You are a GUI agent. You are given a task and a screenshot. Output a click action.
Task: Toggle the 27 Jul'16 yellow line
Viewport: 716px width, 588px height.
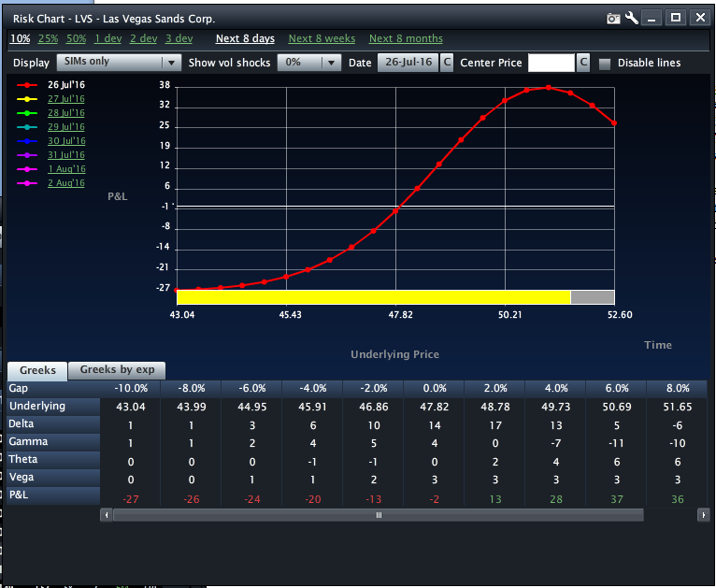tap(65, 99)
